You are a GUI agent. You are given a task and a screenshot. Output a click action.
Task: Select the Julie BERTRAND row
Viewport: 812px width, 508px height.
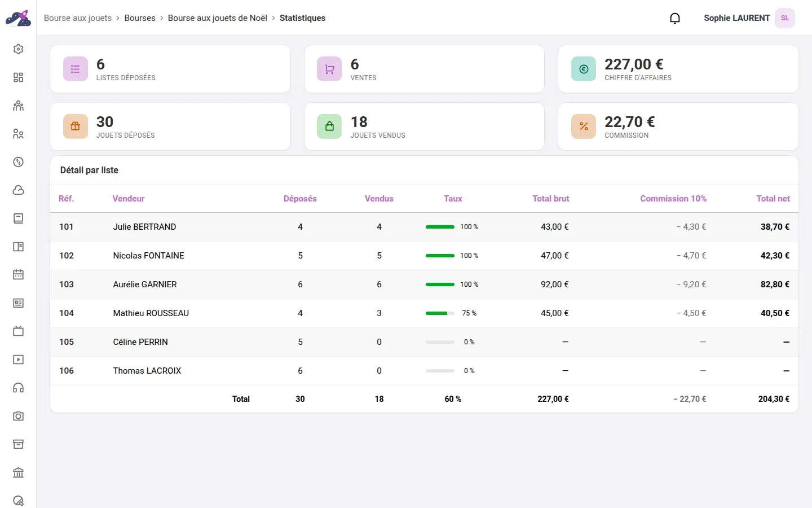[424, 227]
